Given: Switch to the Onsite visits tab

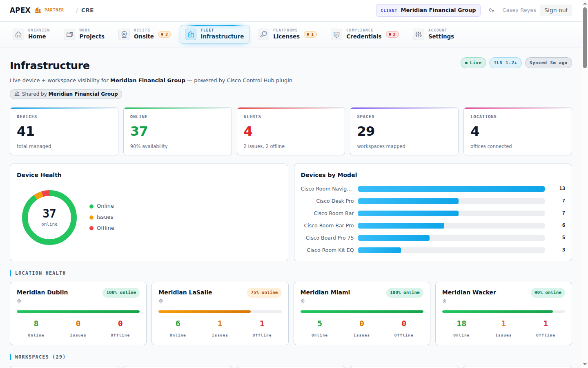Looking at the screenshot, I should [145, 34].
